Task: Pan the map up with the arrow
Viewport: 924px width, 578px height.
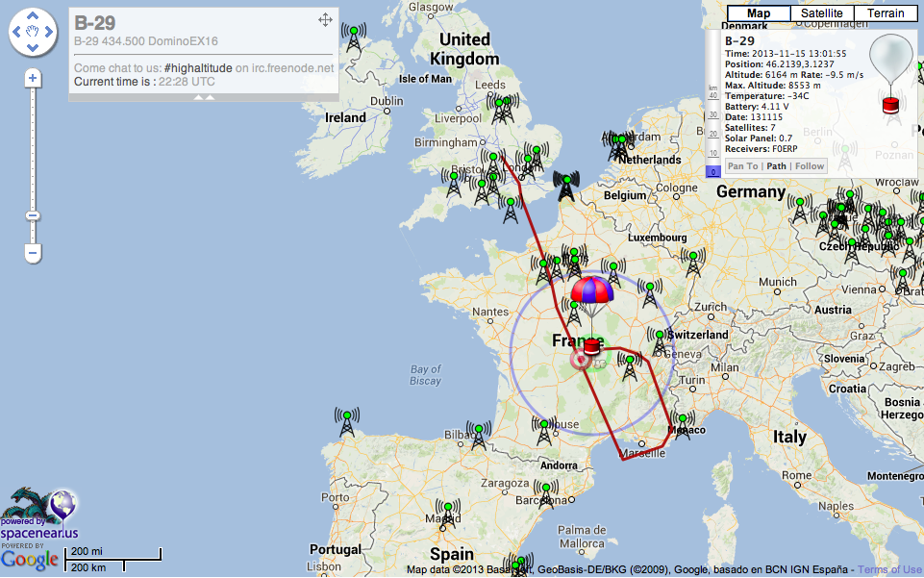Action: pyautogui.click(x=33, y=16)
